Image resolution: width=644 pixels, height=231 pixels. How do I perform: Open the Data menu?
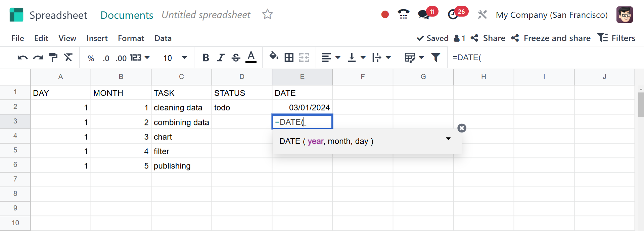(x=163, y=38)
